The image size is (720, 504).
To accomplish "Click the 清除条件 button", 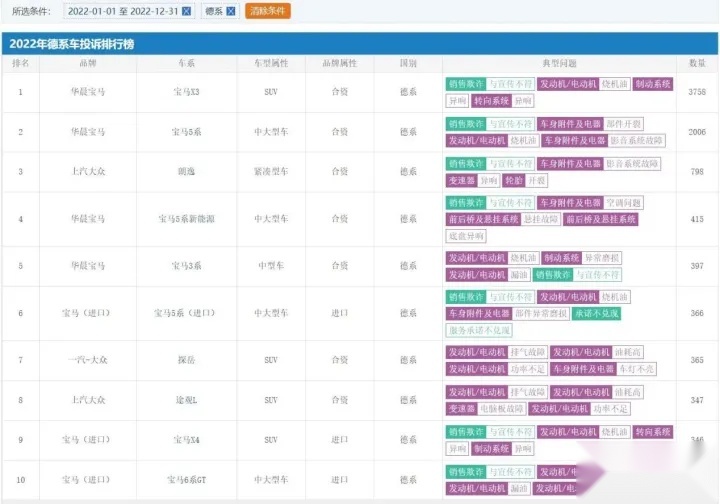I will (268, 11).
